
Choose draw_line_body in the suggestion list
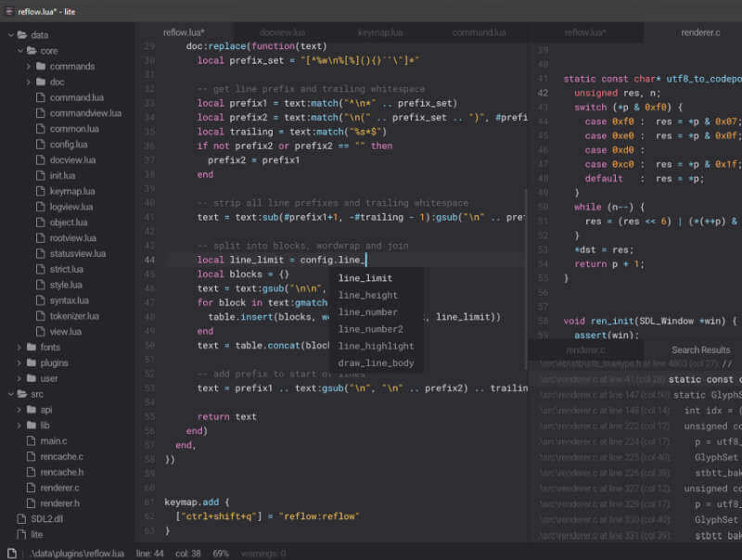(x=375, y=363)
